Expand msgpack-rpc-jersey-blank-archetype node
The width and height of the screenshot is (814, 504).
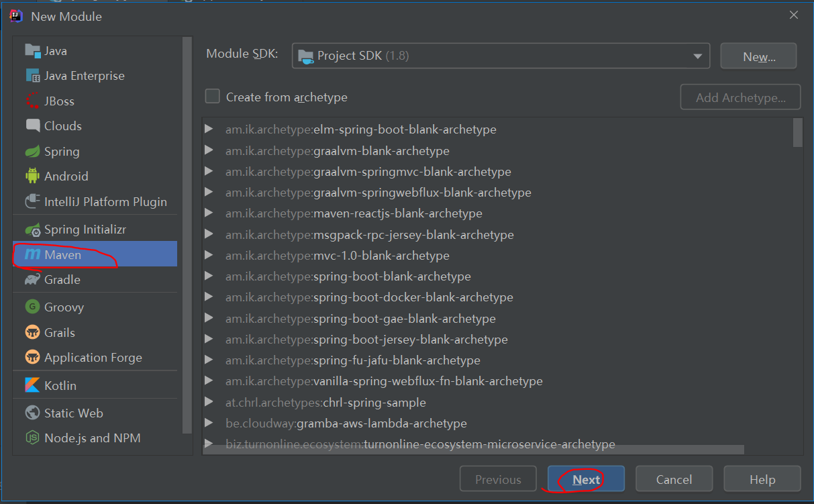click(209, 234)
